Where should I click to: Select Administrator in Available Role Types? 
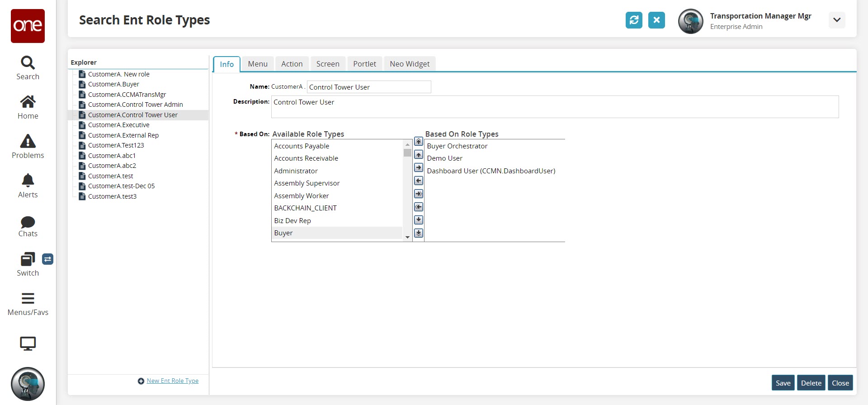296,171
